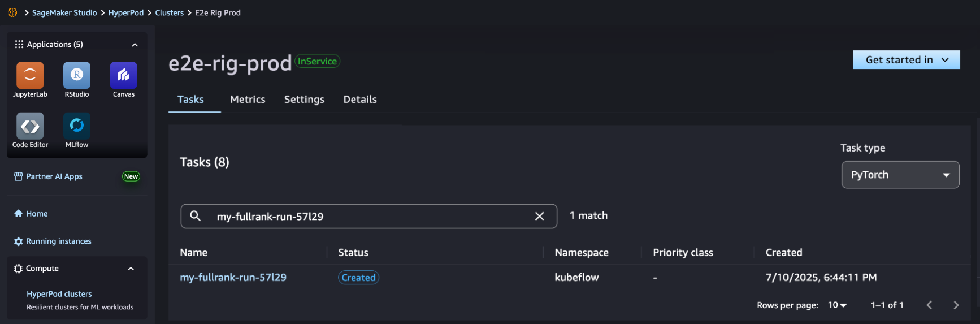
Task: Focus the task search input field
Action: click(x=368, y=217)
